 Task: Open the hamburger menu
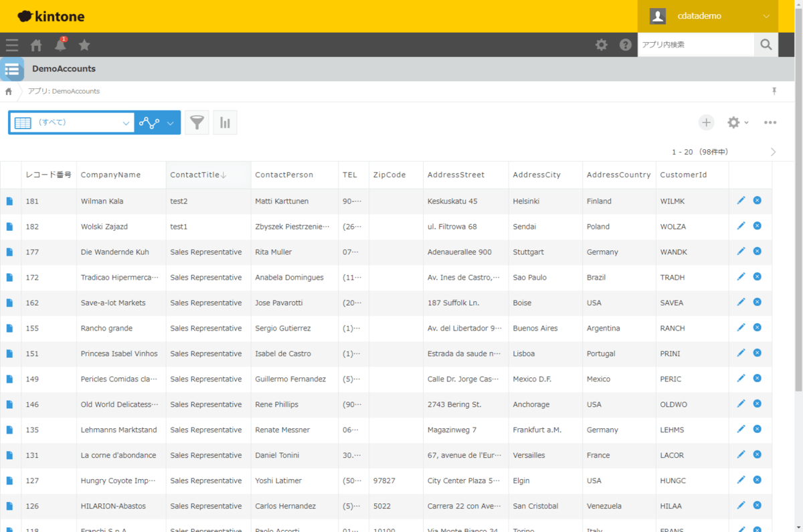(12, 45)
